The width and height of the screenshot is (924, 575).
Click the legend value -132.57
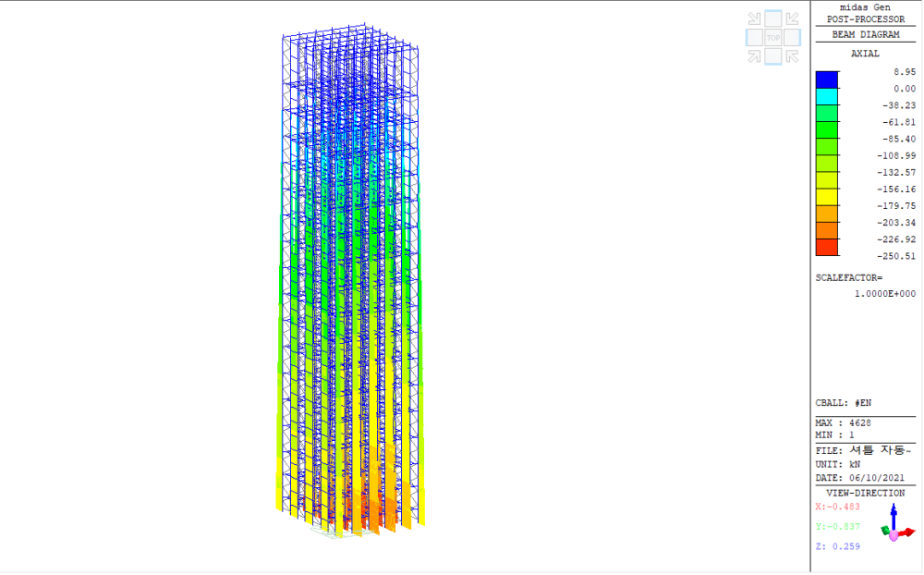[896, 173]
